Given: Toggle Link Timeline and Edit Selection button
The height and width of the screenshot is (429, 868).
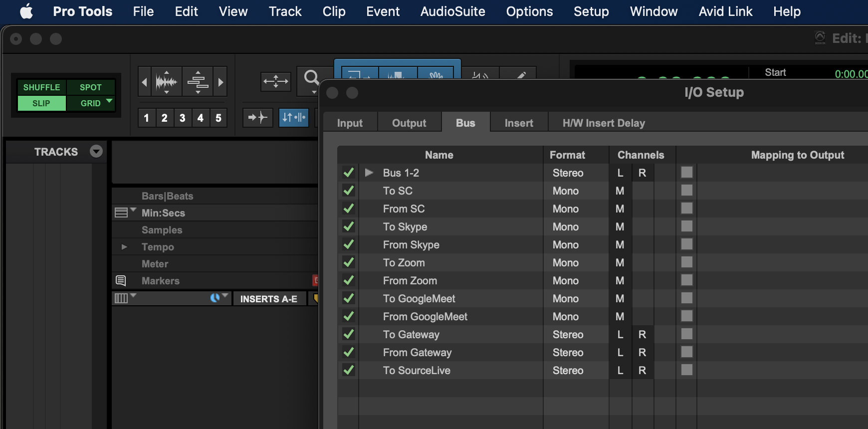Looking at the screenshot, I should point(293,118).
